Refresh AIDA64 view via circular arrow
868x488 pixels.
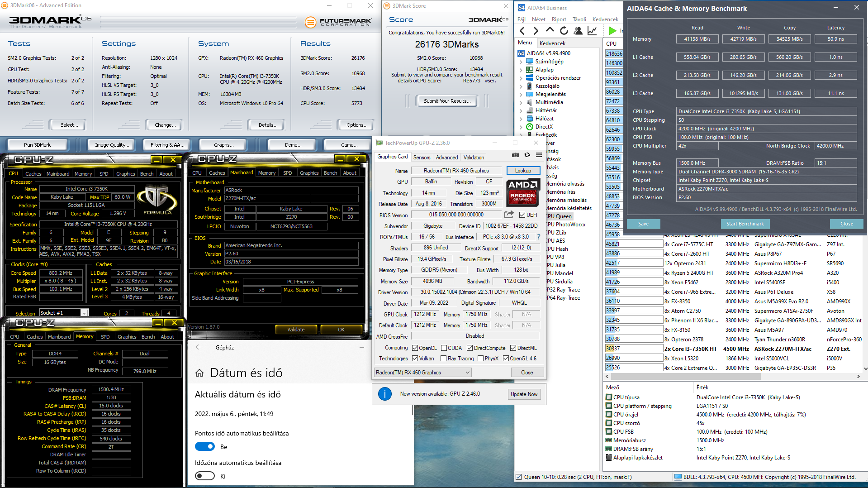564,31
